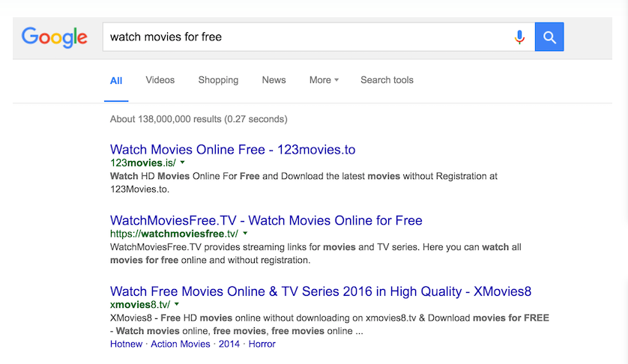
Task: Click the blue magnifying glass search button
Action: [549, 37]
